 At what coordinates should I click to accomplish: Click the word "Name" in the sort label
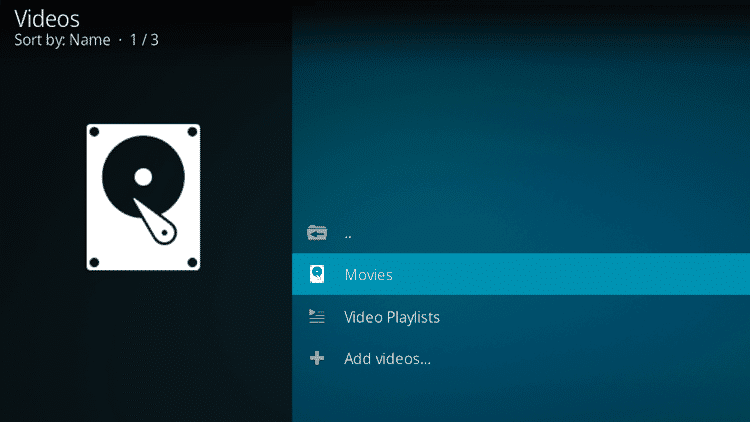(x=90, y=40)
